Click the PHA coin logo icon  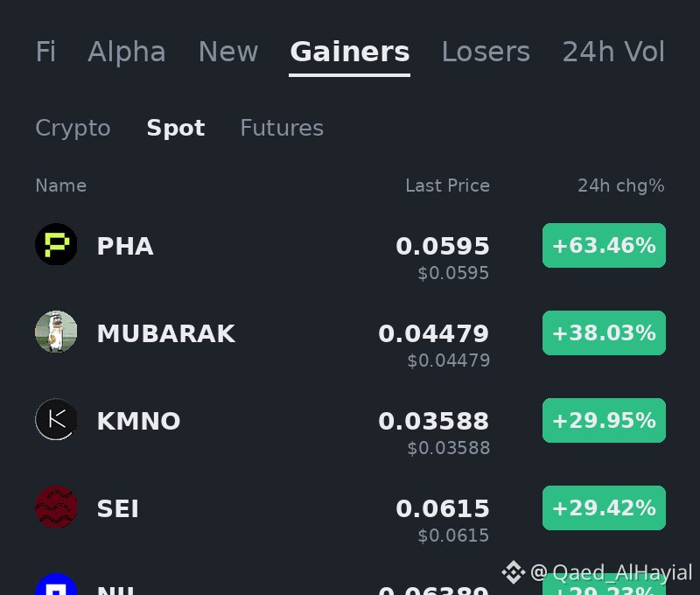[56, 244]
